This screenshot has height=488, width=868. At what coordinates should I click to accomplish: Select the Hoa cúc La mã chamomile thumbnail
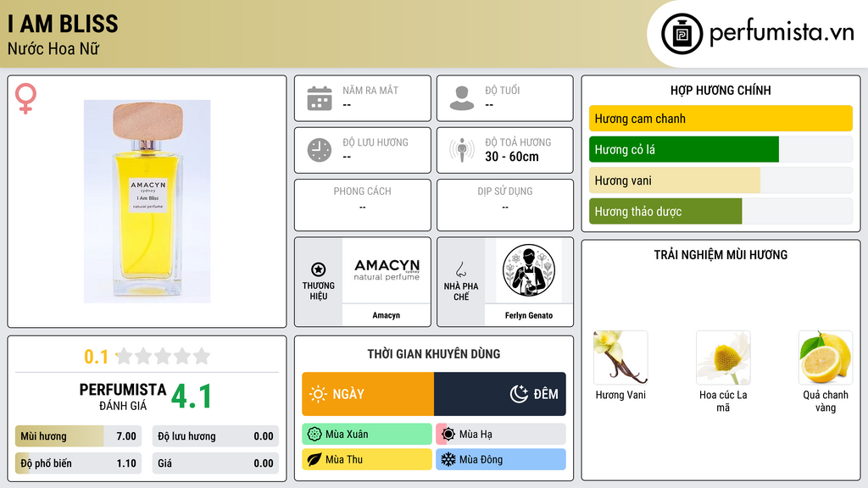pos(723,358)
